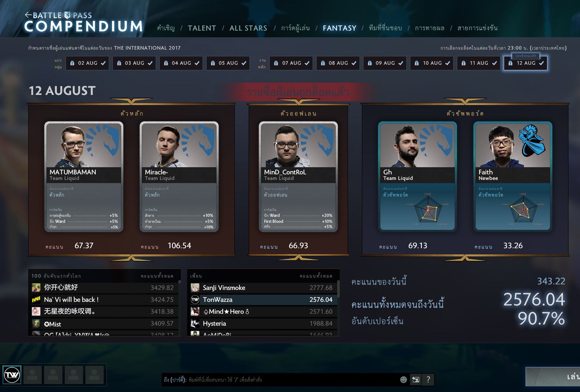Click the chat channel switch icon
Image resolution: width=580 pixels, height=392 pixels.
click(x=416, y=380)
